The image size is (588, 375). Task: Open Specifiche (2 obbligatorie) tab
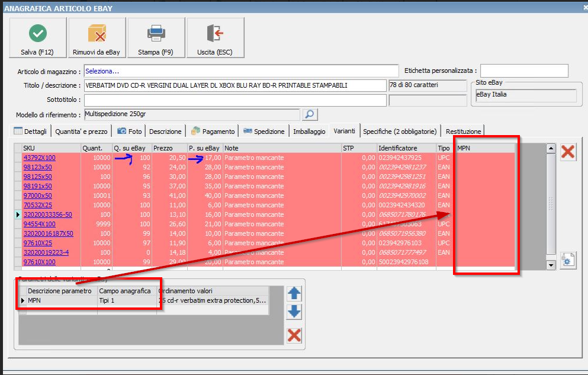[400, 132]
